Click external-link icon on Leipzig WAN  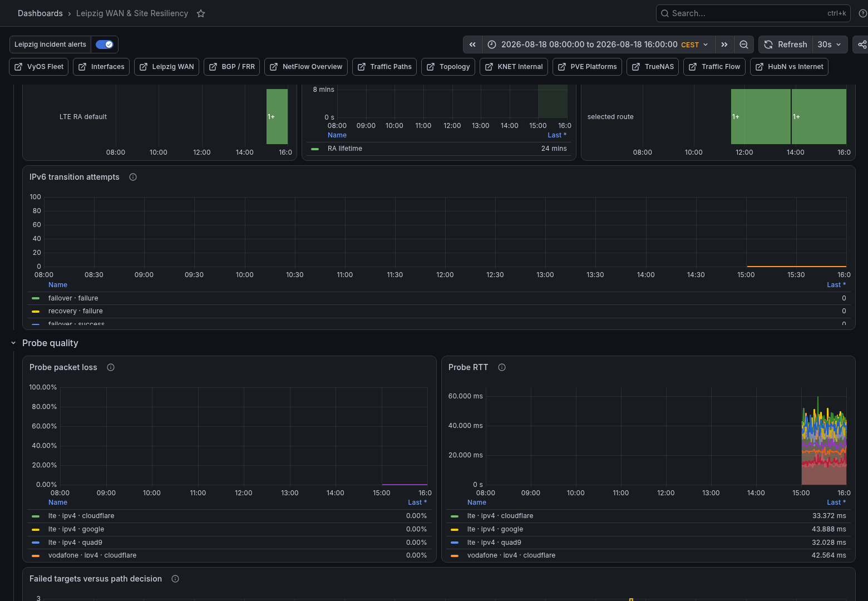(144, 67)
